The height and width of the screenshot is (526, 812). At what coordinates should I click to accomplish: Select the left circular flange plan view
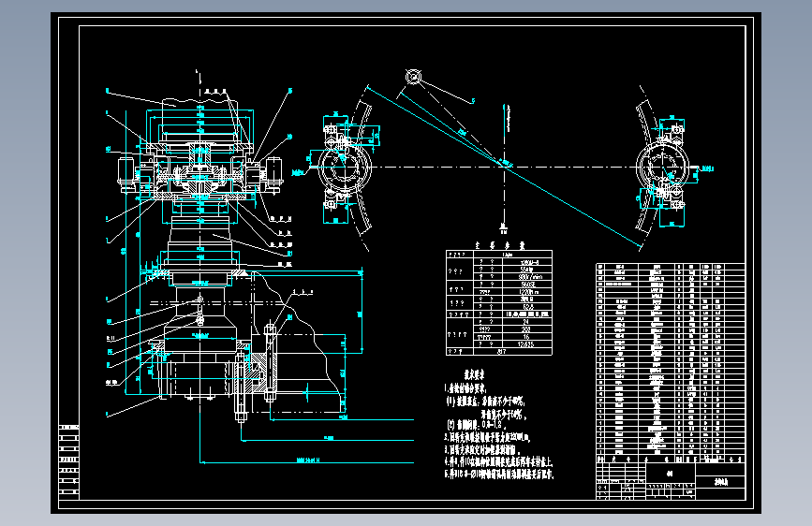(x=345, y=168)
